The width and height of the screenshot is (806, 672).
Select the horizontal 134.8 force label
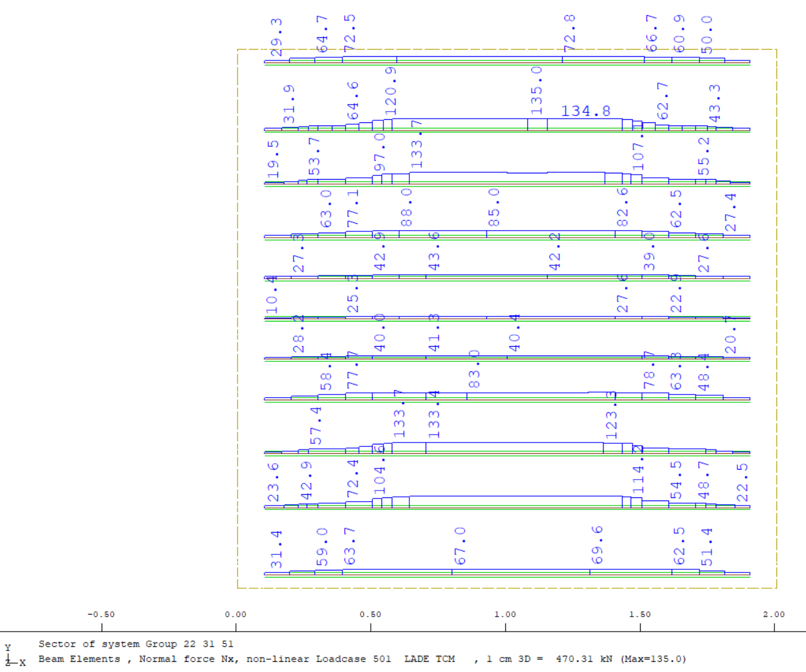click(x=585, y=111)
